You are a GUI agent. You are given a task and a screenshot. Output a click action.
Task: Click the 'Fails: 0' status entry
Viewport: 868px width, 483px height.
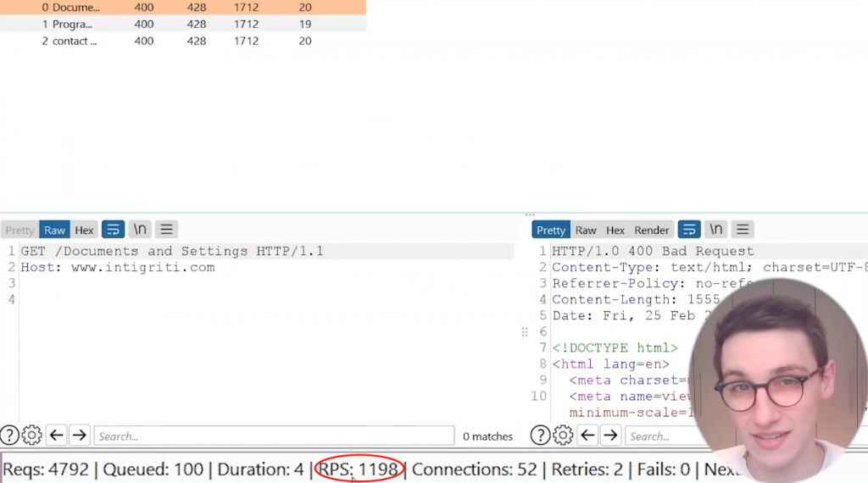tap(663, 469)
